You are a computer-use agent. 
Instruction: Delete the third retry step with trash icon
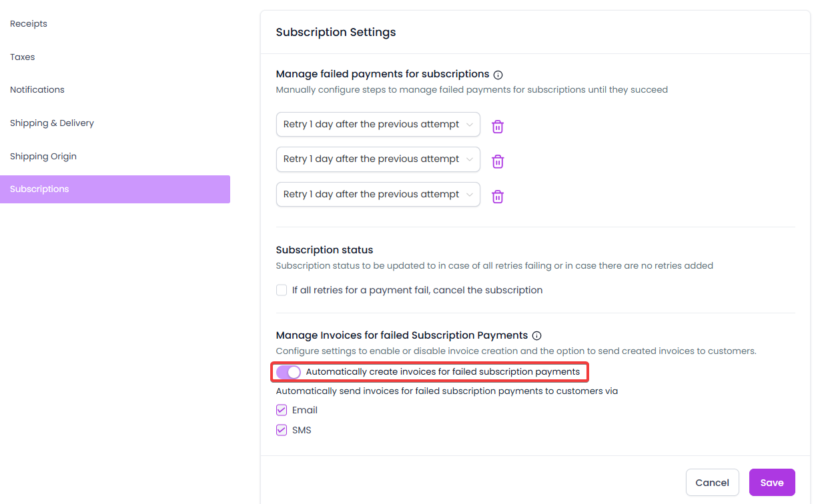498,197
